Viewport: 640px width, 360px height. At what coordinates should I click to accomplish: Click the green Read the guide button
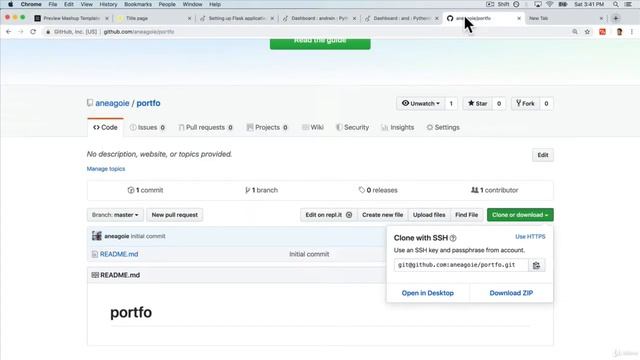[x=320, y=43]
